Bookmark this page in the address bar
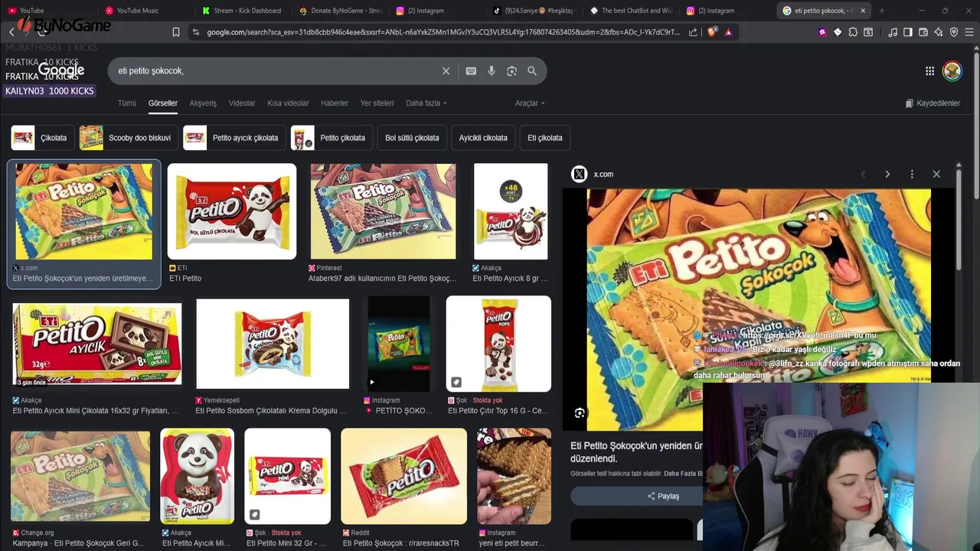980x551 pixels. (x=176, y=32)
